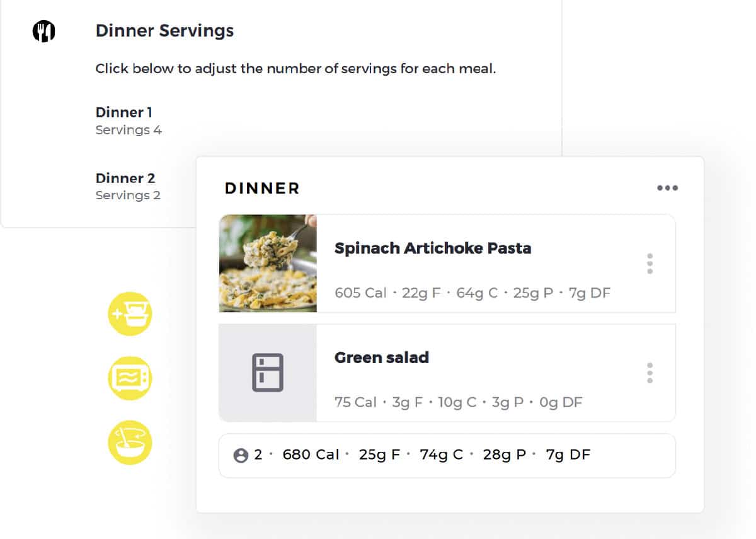Expand options for the Green salad item
The image size is (756, 539).
click(x=649, y=373)
